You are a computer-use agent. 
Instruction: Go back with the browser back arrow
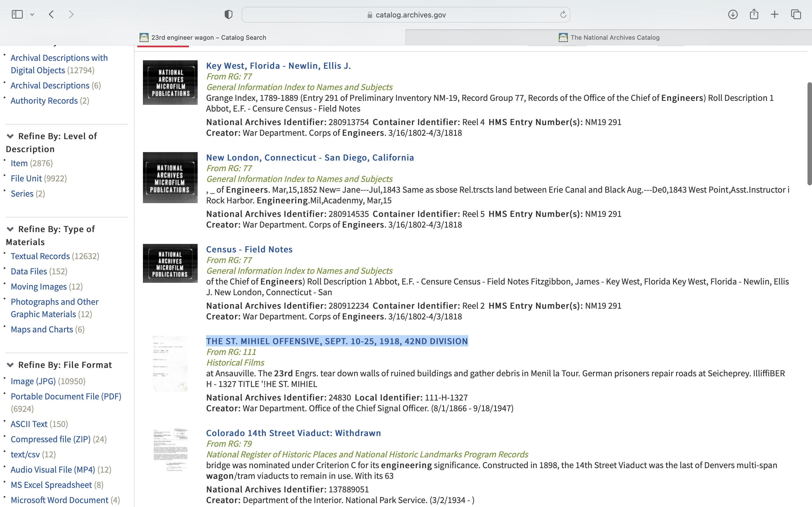(51, 14)
